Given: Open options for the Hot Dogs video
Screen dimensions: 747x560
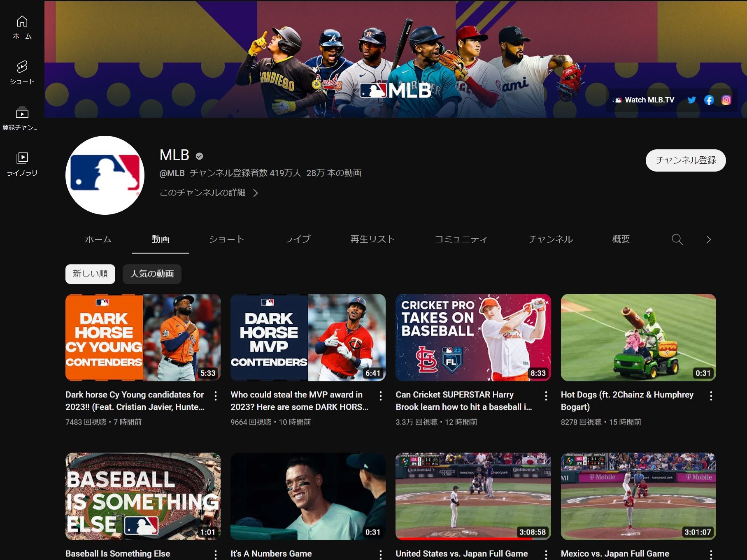Looking at the screenshot, I should coord(711,396).
